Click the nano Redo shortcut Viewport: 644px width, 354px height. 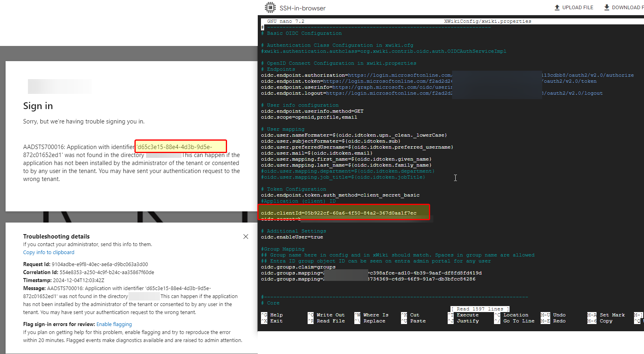click(553, 321)
